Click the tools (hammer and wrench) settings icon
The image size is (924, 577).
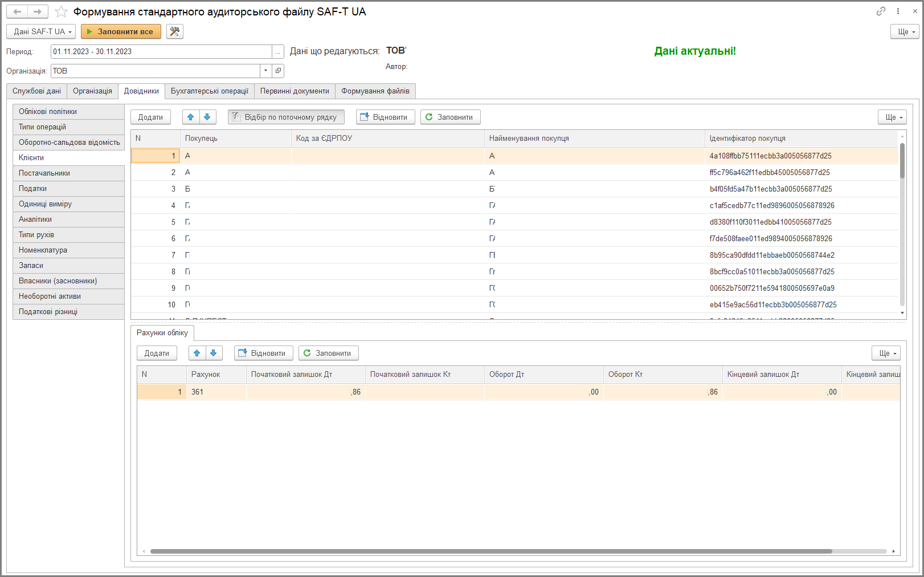point(175,31)
